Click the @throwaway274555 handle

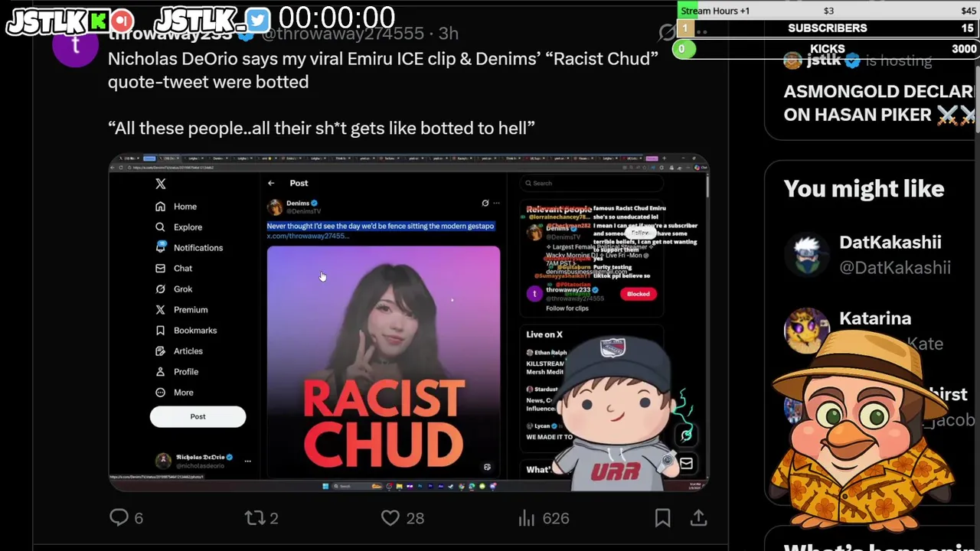342,34
